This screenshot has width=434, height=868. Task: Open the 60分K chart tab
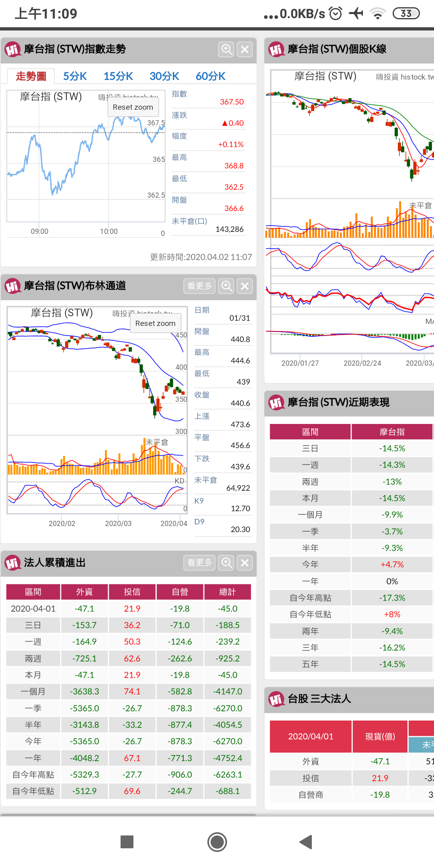(x=211, y=76)
